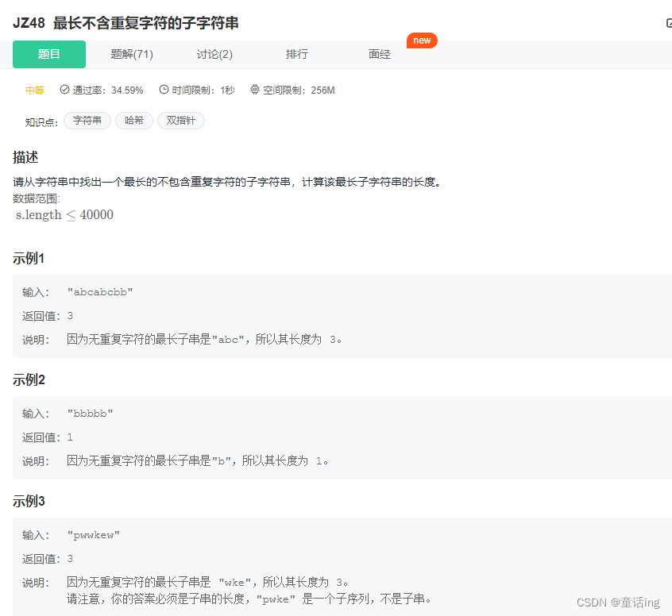Click the chip icon beside 空间限制 256M
672x616 pixels.
(254, 90)
